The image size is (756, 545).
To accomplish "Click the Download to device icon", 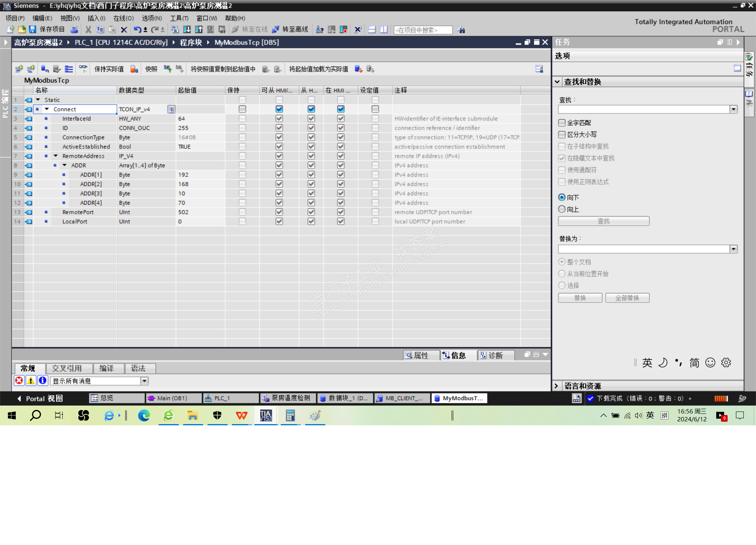I will click(x=187, y=30).
